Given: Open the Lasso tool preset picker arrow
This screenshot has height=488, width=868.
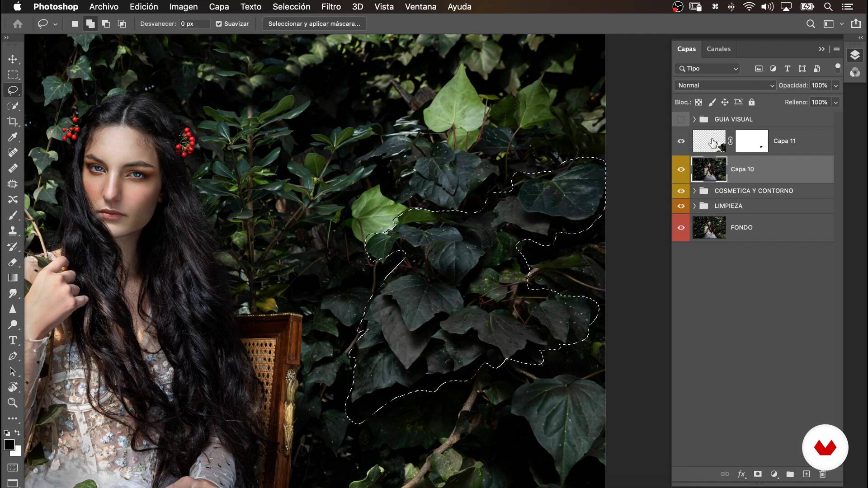Looking at the screenshot, I should coord(55,24).
